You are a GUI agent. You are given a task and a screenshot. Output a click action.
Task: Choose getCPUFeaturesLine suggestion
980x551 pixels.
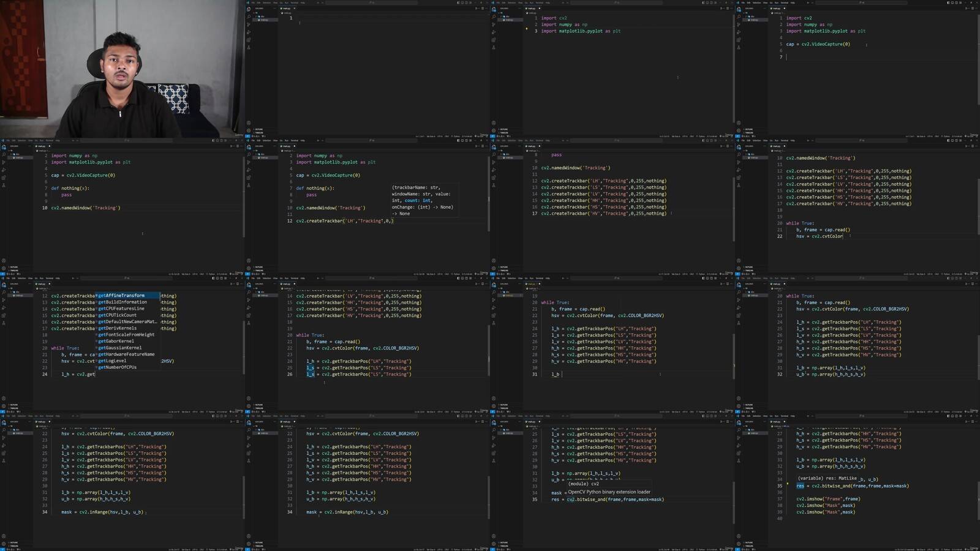(127, 309)
